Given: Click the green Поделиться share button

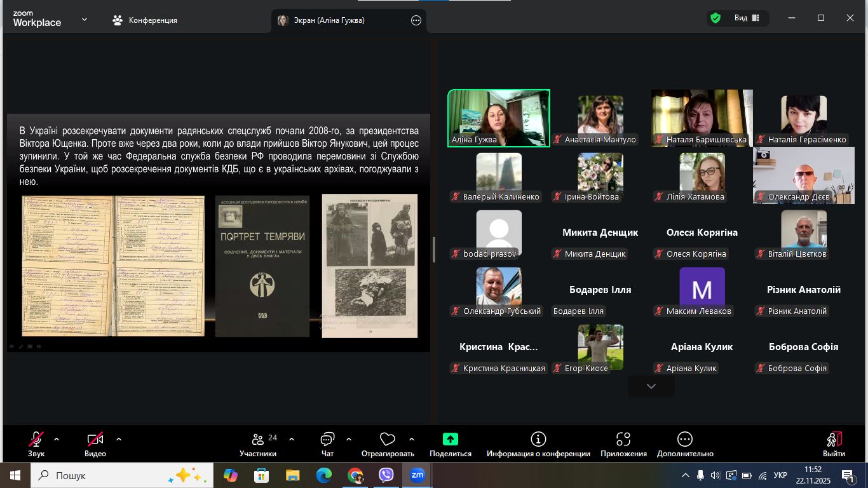Looking at the screenshot, I should coord(450,444).
